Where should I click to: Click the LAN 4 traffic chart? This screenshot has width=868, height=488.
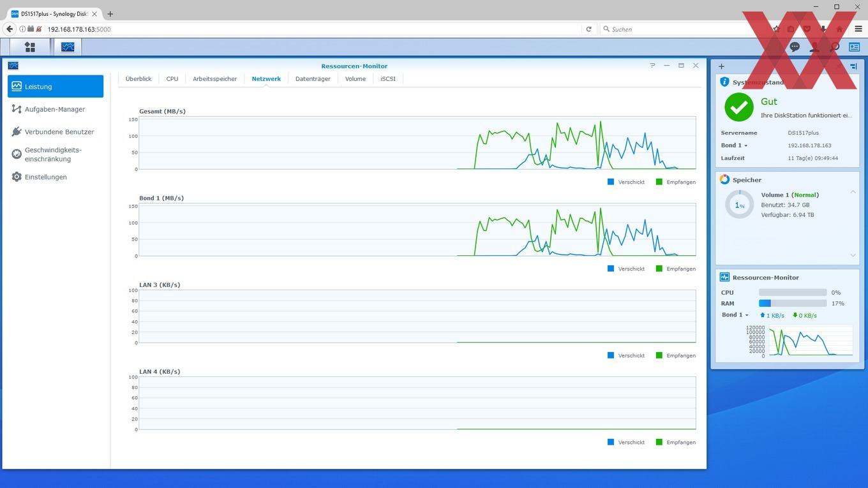pos(417,403)
